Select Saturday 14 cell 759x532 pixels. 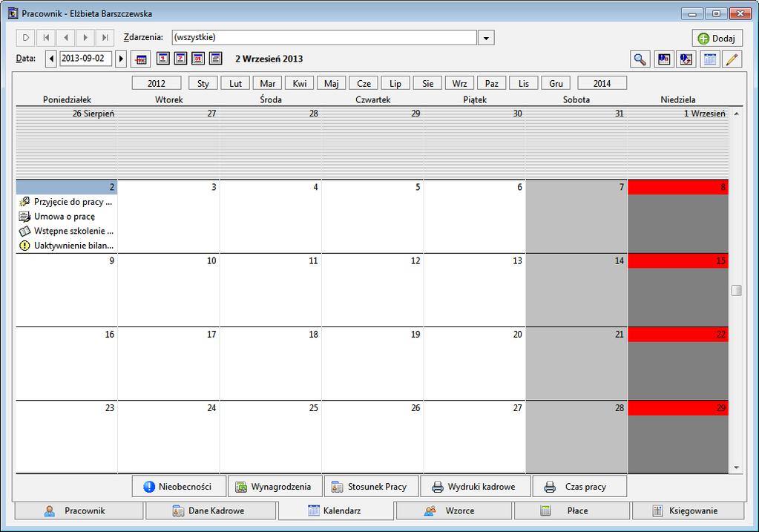point(576,290)
